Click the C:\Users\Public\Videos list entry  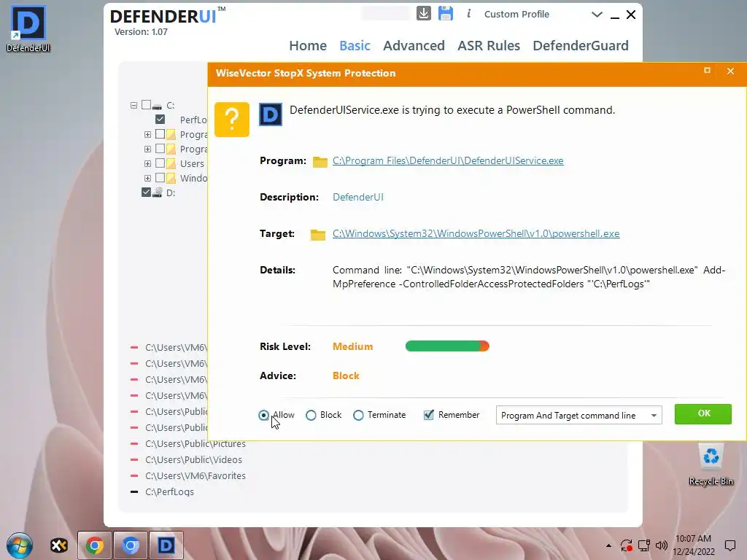193,459
